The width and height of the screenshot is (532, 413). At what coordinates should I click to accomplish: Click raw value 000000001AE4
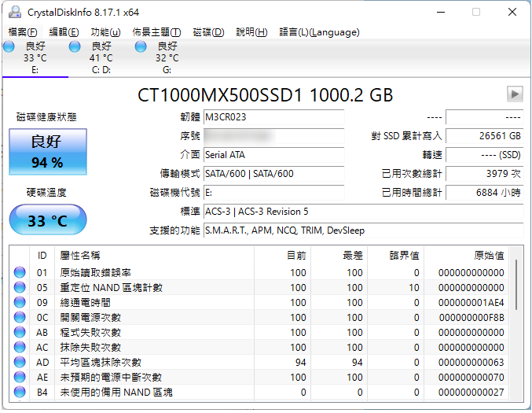tap(471, 302)
